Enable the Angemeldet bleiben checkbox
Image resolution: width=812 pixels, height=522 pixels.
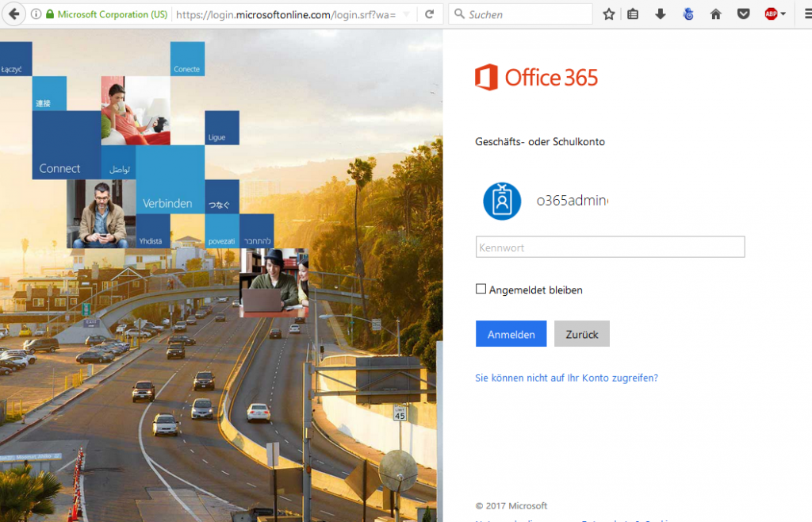click(x=481, y=289)
